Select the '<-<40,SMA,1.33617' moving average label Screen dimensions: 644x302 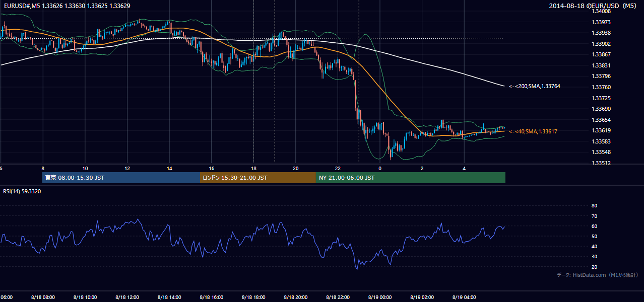[533, 131]
